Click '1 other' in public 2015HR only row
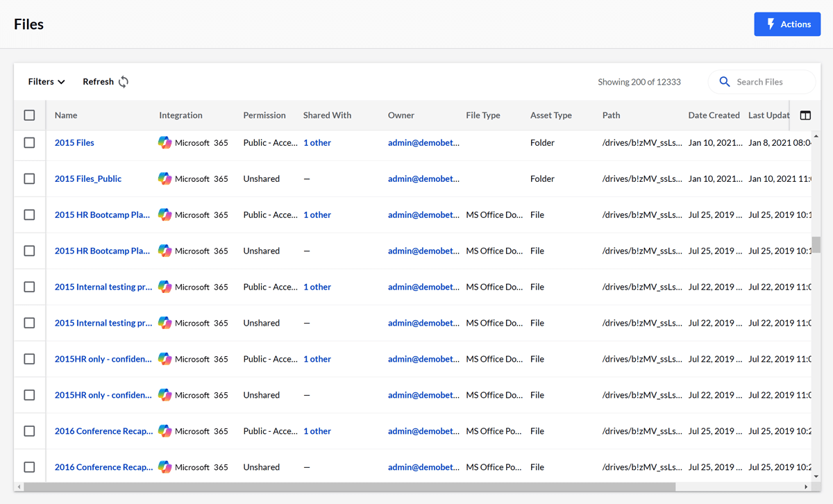 (x=317, y=359)
